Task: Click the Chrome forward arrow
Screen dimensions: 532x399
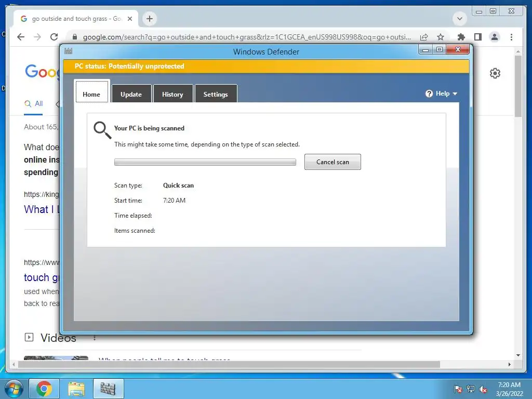Action: tap(37, 37)
